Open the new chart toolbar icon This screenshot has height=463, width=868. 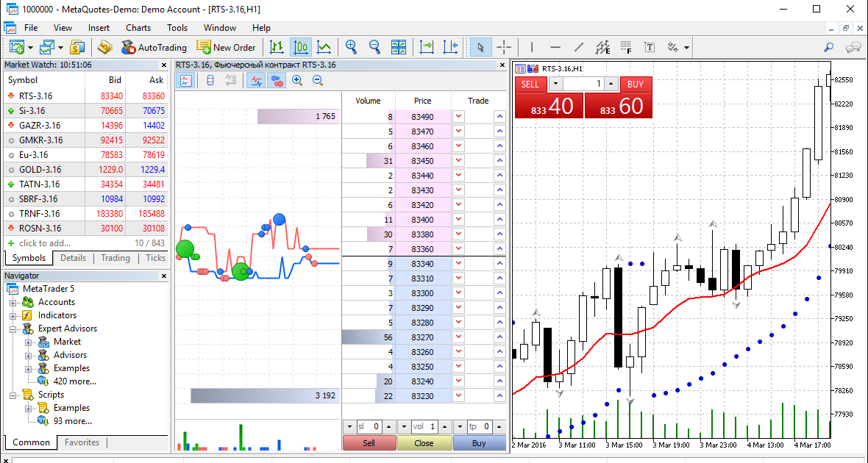(x=17, y=48)
